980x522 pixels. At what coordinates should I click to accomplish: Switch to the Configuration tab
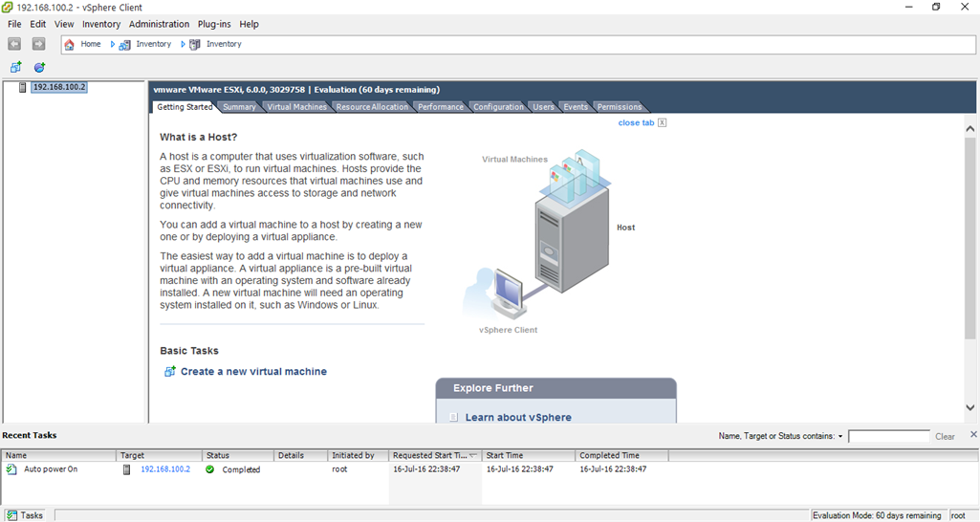(x=498, y=107)
